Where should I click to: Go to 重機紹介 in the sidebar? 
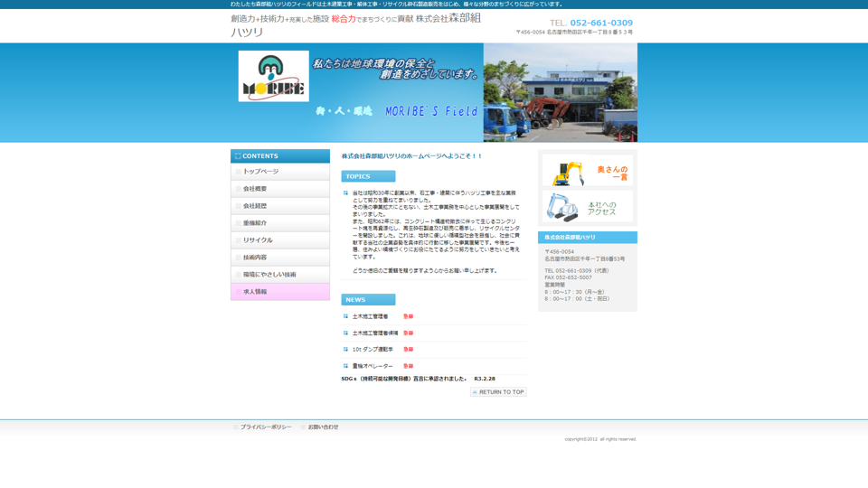point(279,223)
